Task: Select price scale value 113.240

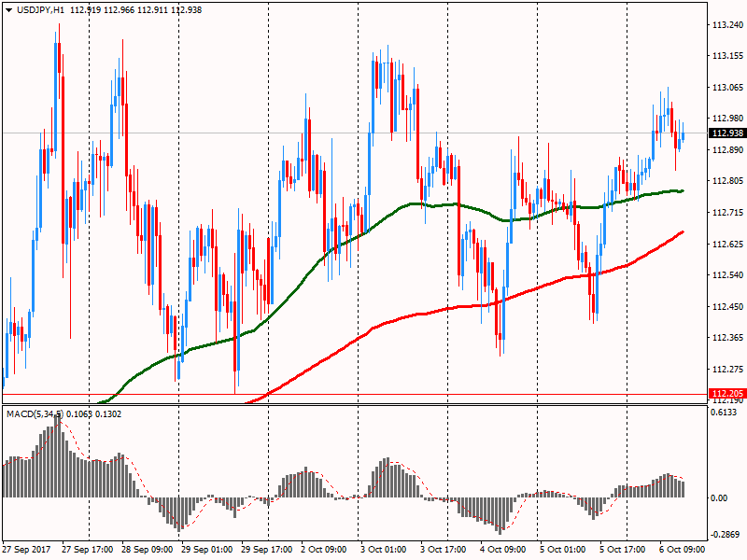Action: click(727, 25)
